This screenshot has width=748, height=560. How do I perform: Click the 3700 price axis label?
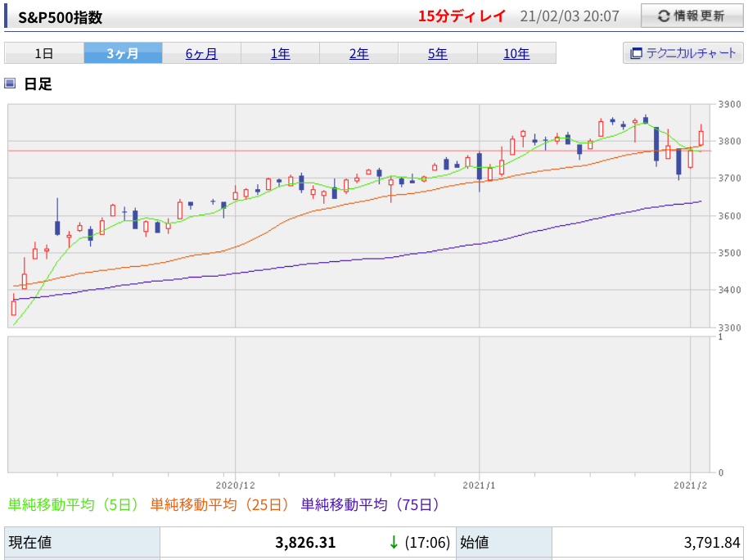(729, 178)
